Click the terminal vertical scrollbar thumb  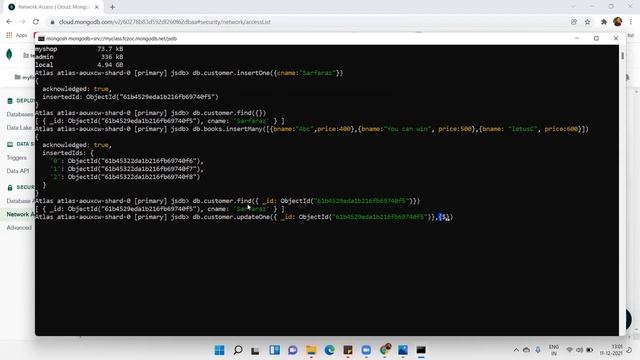point(622,56)
